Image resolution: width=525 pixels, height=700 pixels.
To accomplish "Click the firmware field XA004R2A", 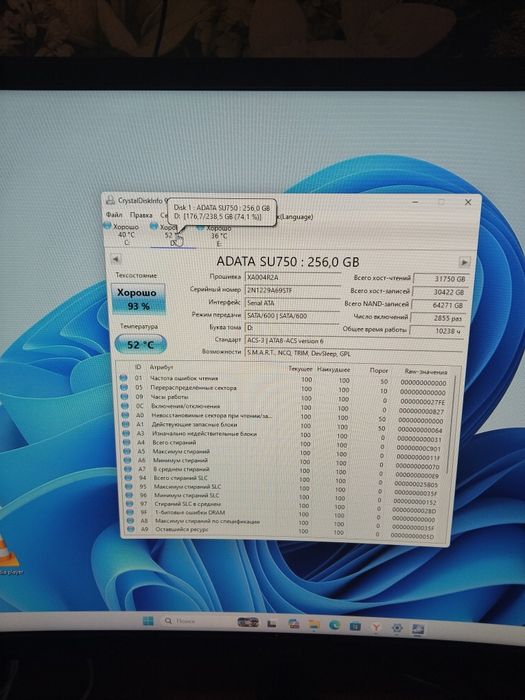I will [x=292, y=277].
